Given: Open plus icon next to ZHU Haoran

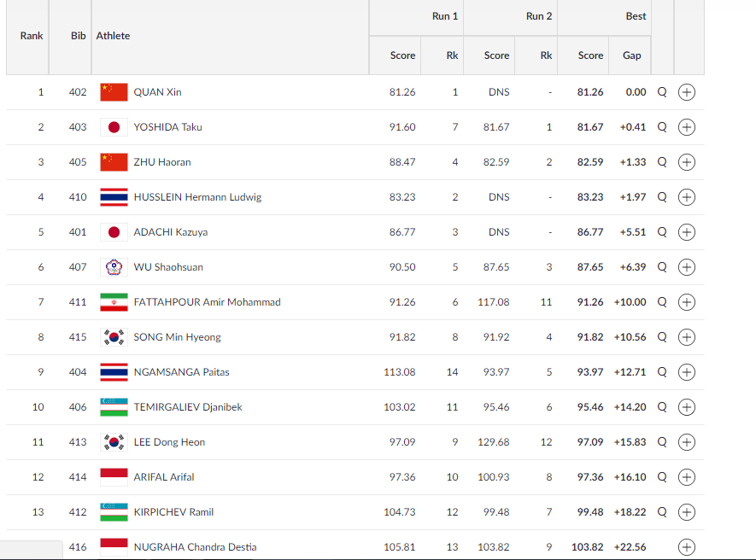Looking at the screenshot, I should coord(687,162).
